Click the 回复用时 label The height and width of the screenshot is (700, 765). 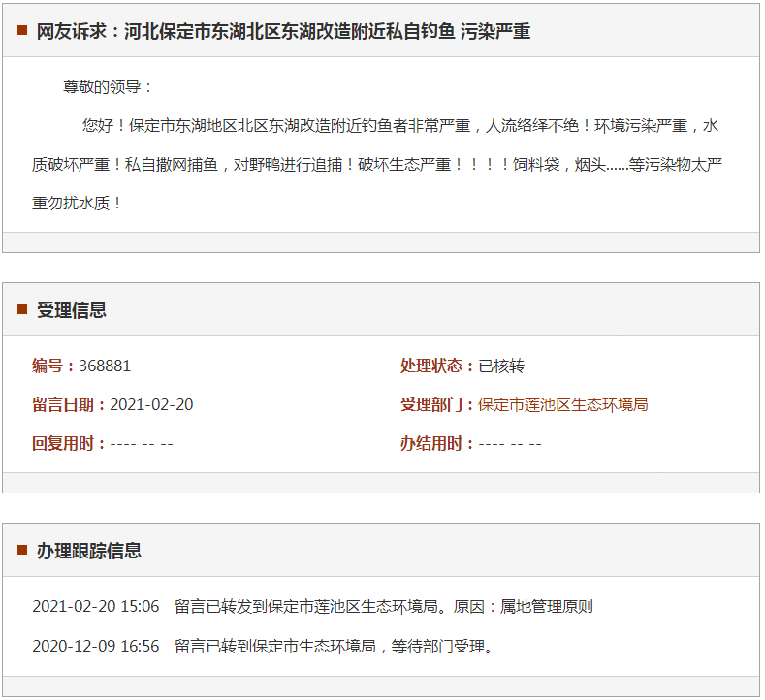(68, 443)
